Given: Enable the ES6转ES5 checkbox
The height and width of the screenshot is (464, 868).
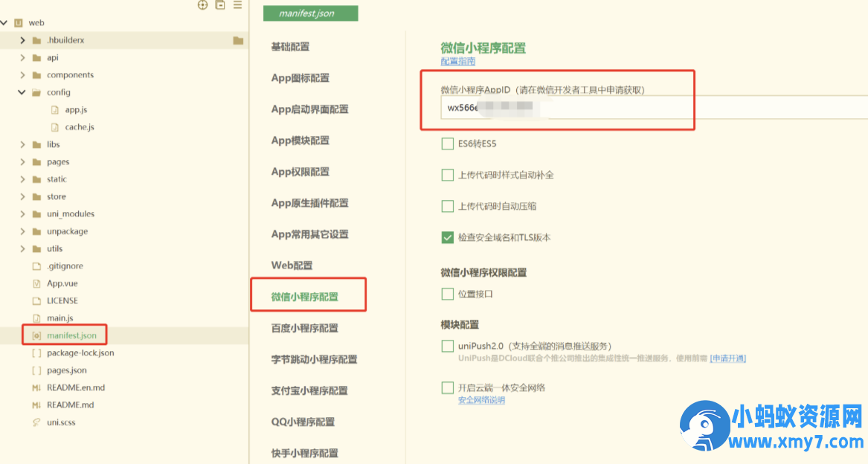Looking at the screenshot, I should (x=447, y=144).
